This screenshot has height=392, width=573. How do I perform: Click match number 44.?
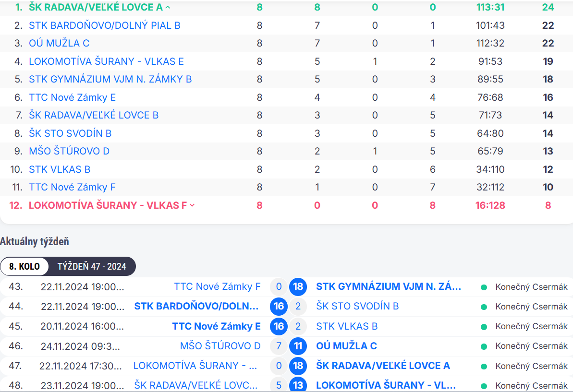point(16,306)
